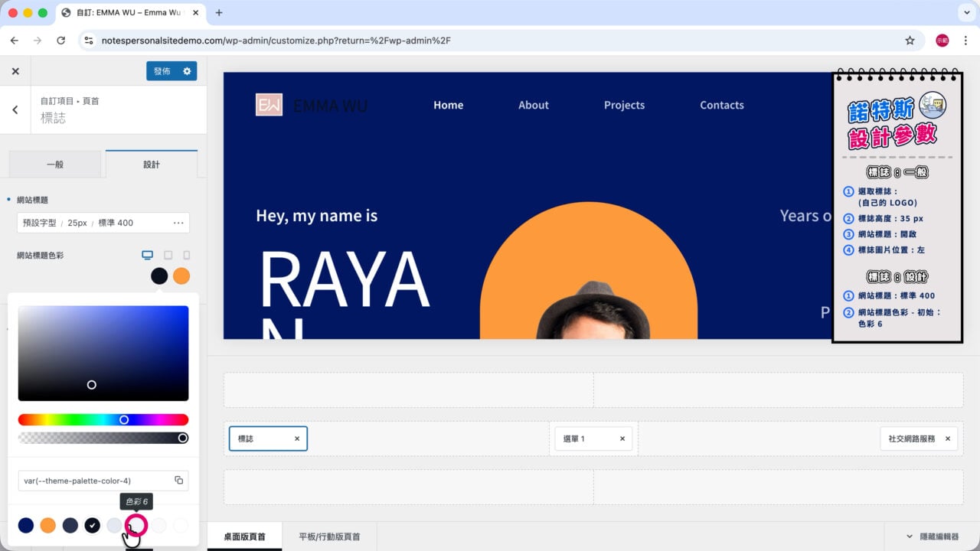Bookmark this page with the star icon

910,41
